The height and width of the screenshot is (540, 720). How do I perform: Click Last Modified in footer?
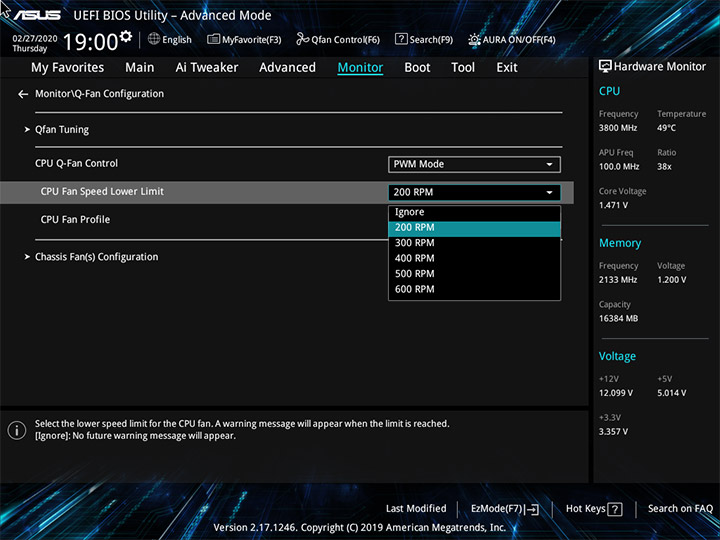(416, 509)
